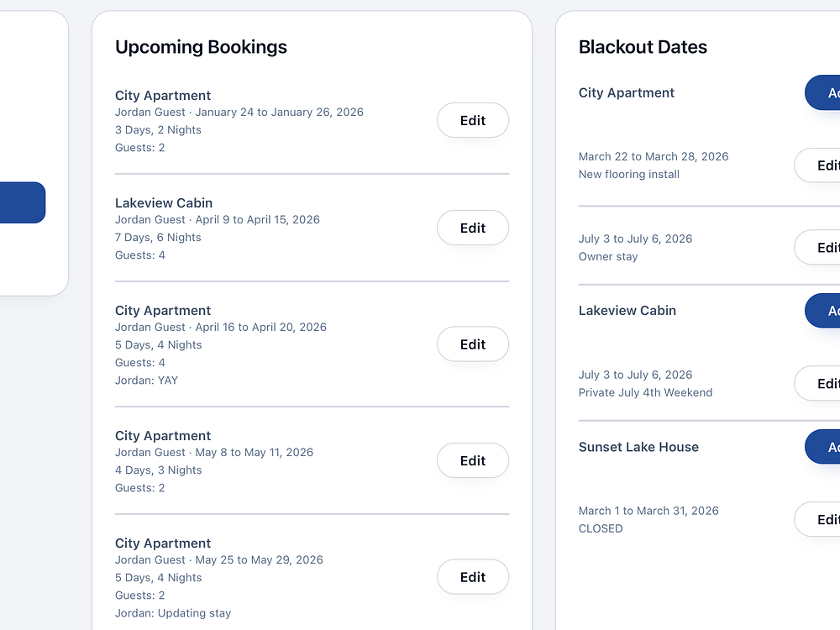Screen dimensions: 840x630
Task: Click the Sunset Lake House property name
Action: pos(638,447)
